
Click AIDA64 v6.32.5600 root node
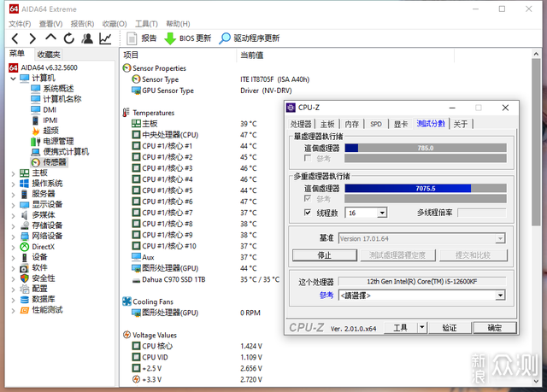coord(49,67)
